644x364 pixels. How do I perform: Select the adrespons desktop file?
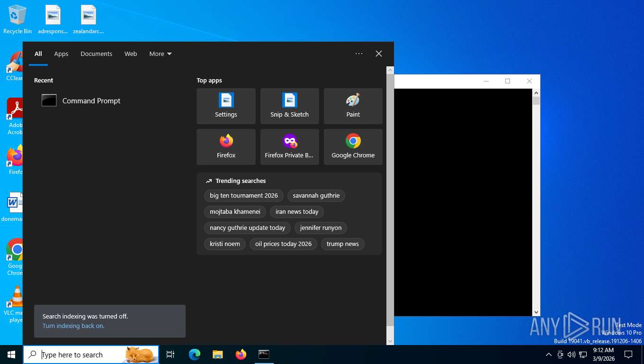(x=53, y=19)
